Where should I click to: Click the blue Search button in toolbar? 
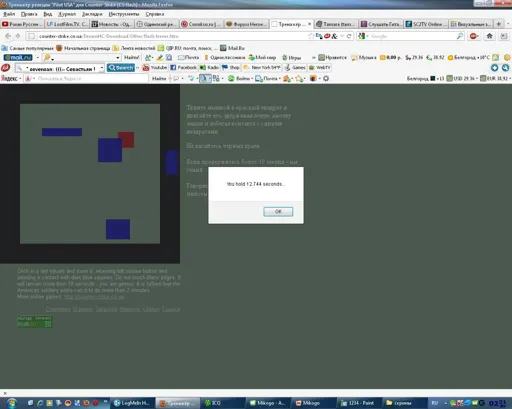point(121,68)
